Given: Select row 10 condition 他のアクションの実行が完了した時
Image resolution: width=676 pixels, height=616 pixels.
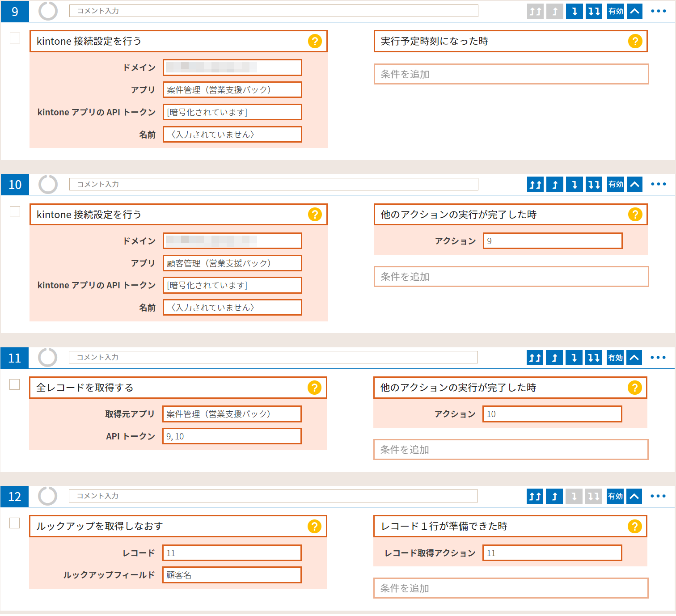Looking at the screenshot, I should tap(511, 215).
